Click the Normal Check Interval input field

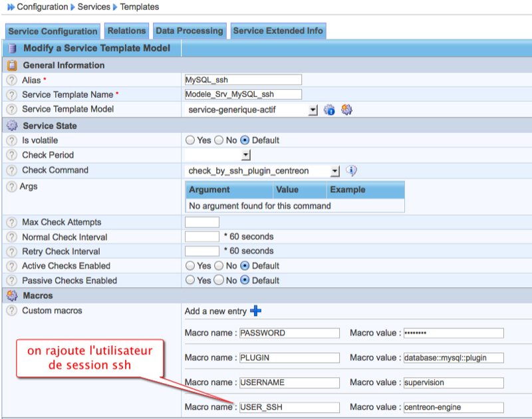[201, 237]
